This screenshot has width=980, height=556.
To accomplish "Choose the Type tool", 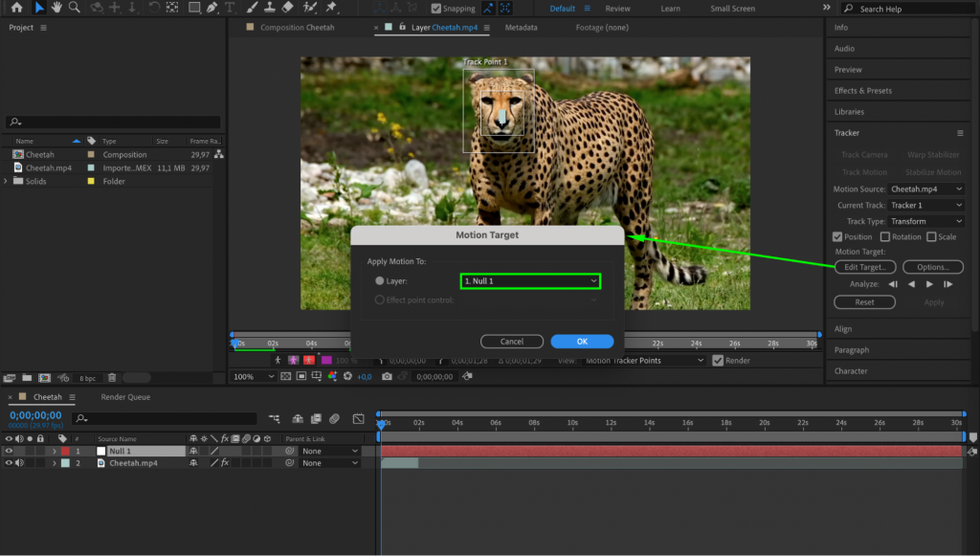I will [230, 9].
